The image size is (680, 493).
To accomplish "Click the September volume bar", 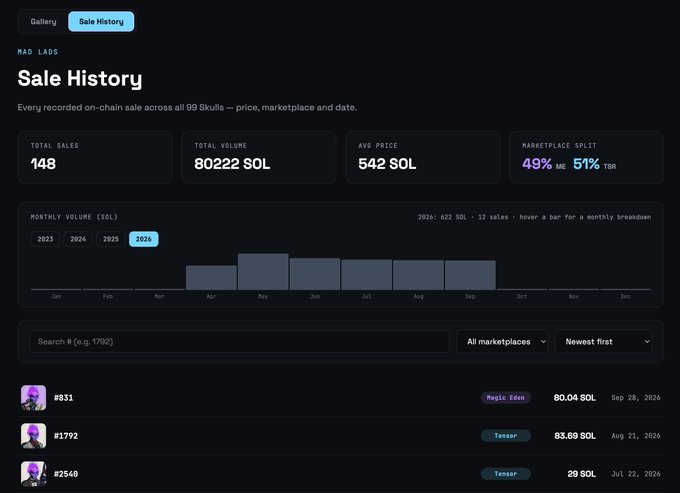I will click(x=470, y=275).
